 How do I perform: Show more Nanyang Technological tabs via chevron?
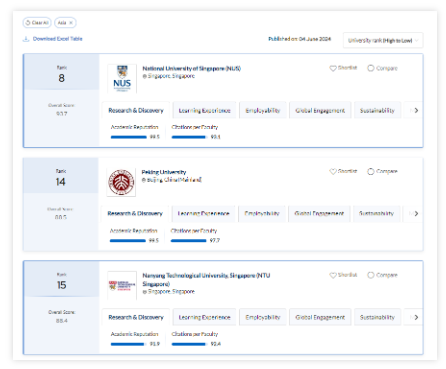click(416, 317)
